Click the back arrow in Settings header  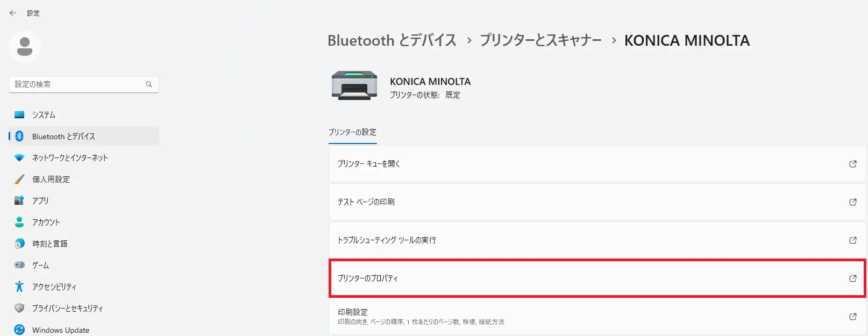(x=13, y=13)
